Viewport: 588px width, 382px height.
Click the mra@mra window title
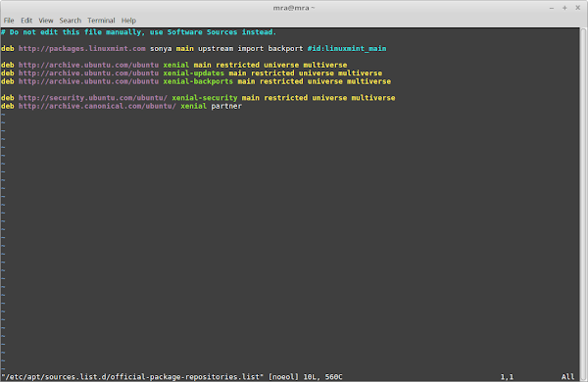(294, 8)
